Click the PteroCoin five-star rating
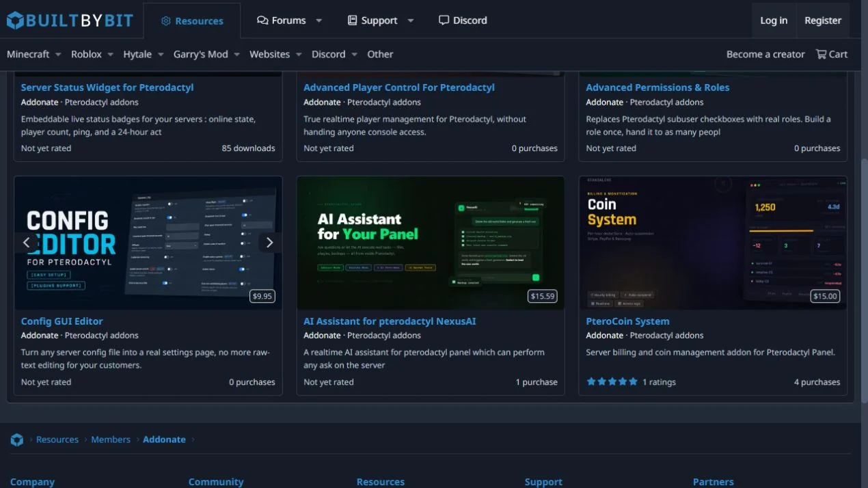This screenshot has height=488, width=868. [612, 382]
